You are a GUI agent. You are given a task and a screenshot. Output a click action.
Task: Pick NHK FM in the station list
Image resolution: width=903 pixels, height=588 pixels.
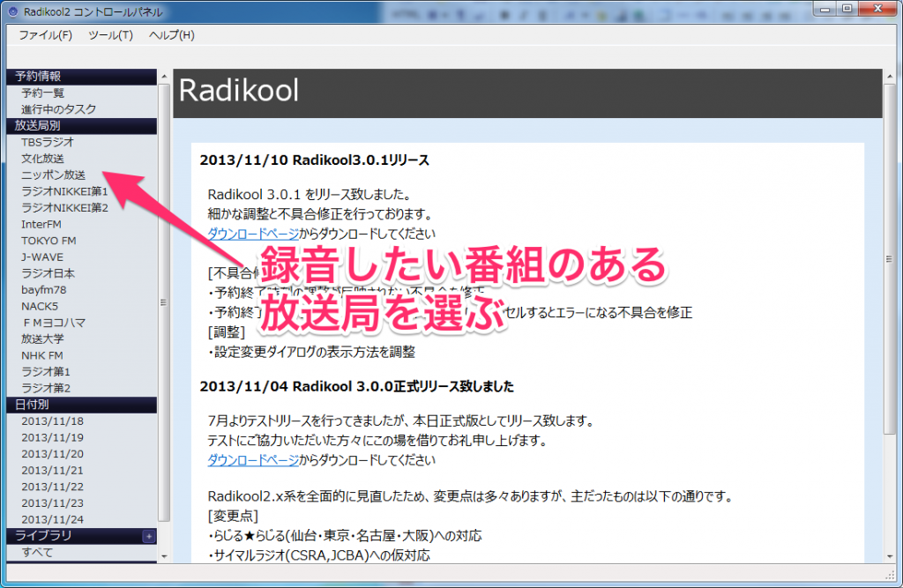click(x=42, y=355)
